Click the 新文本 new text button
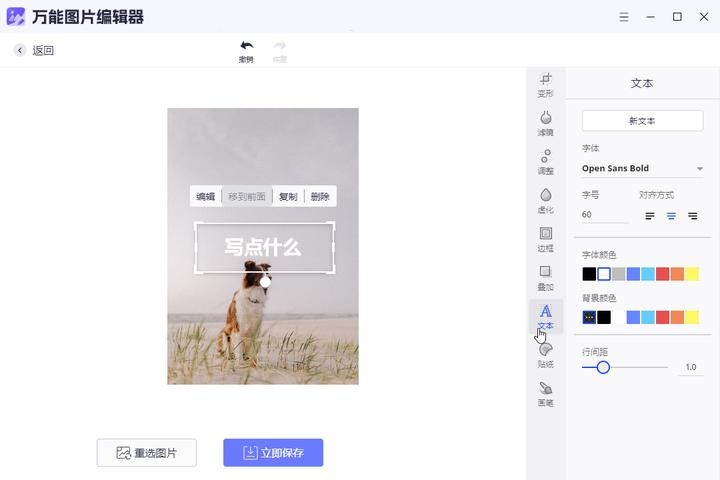 coord(642,121)
